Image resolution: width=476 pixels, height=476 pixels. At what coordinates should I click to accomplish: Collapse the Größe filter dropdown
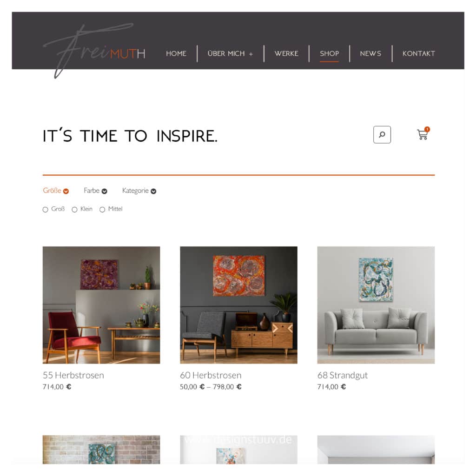tap(56, 191)
